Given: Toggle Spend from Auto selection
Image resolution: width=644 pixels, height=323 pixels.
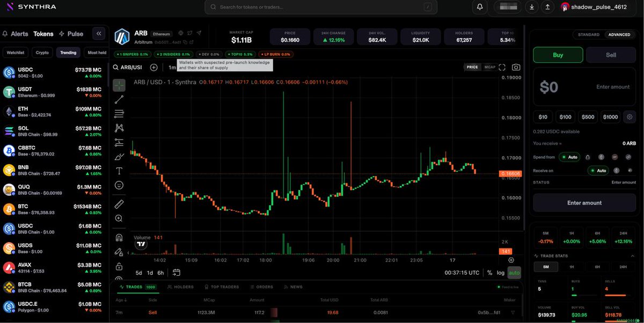Looking at the screenshot, I should click(x=569, y=157).
